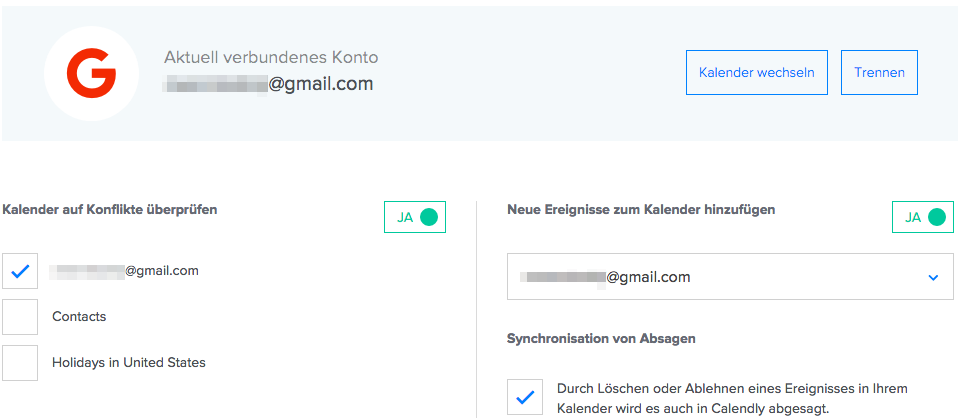962x418 pixels.
Task: Select 'Holidays in United States' label
Action: (129, 363)
